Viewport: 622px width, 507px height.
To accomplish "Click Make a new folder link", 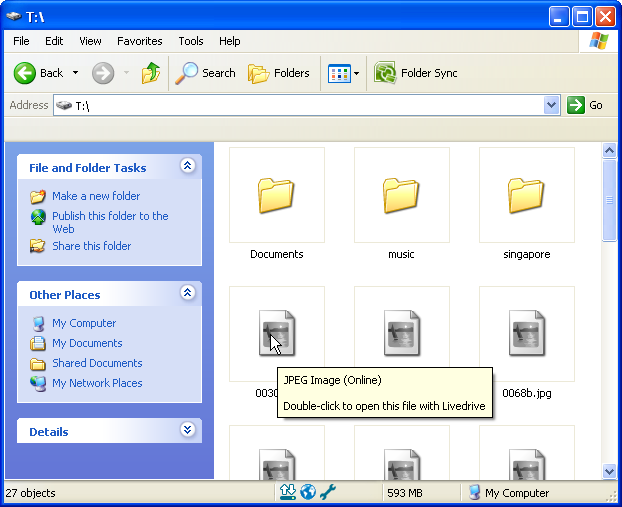I will (x=96, y=196).
